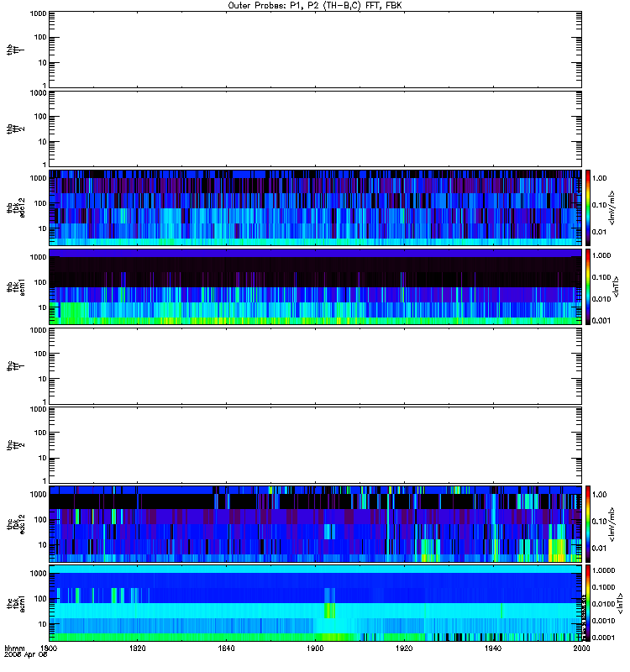
Task: Click '0.0001' on the thc scm1 color bar
Action: pos(603,638)
